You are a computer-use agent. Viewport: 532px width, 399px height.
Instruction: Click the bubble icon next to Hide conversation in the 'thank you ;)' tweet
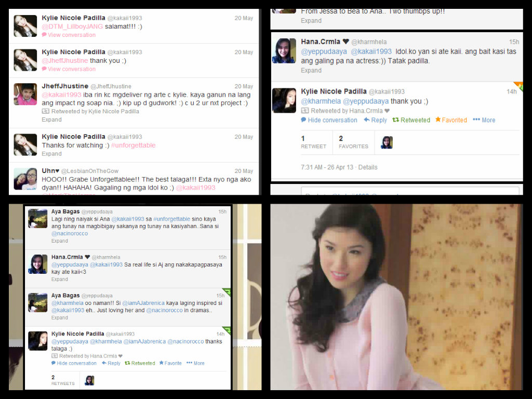click(x=303, y=120)
